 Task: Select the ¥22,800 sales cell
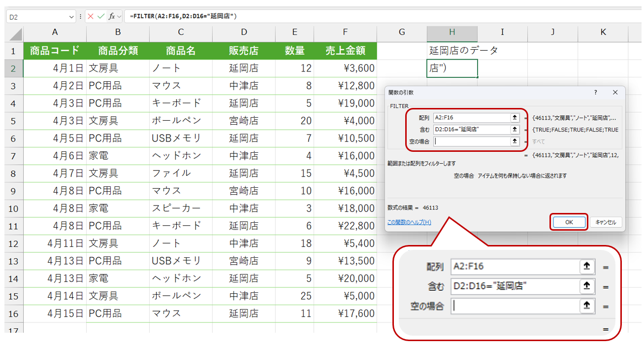(x=345, y=226)
